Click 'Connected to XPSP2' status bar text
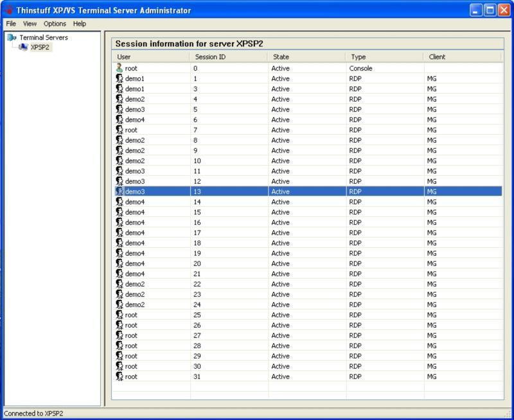 click(x=33, y=414)
